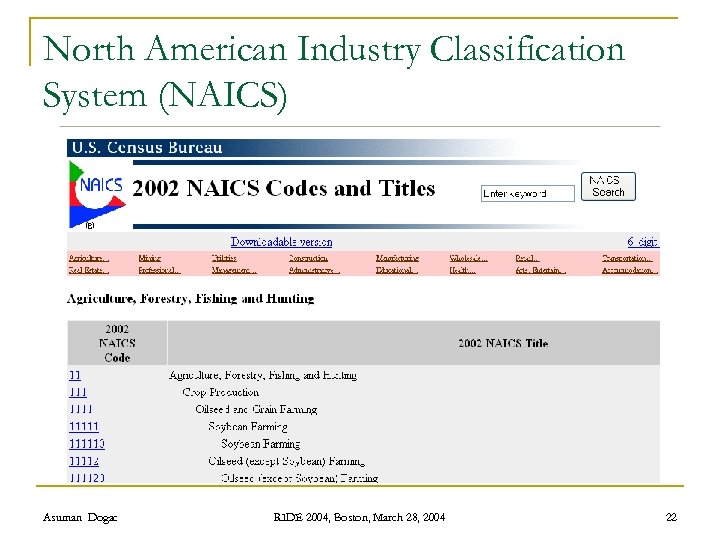Click 'Agriculture, Forestry, Fishing and Hunting' table row title
Screen dimensions: 720x540
tap(263, 376)
